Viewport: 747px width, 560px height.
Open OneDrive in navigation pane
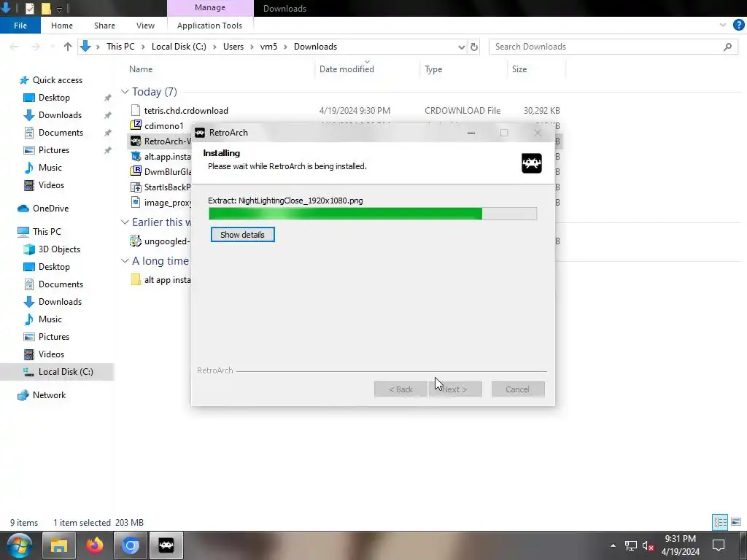coord(50,209)
